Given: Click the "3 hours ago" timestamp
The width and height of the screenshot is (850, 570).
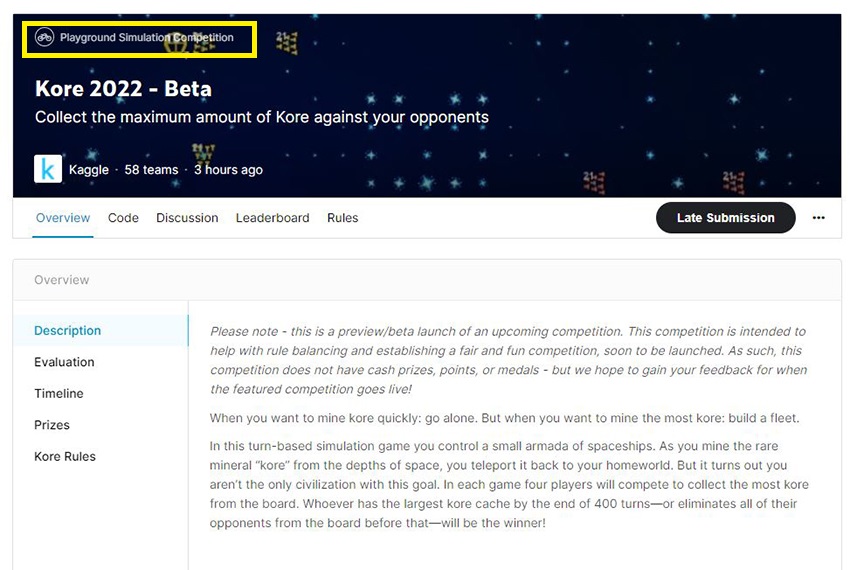Looking at the screenshot, I should (x=228, y=170).
